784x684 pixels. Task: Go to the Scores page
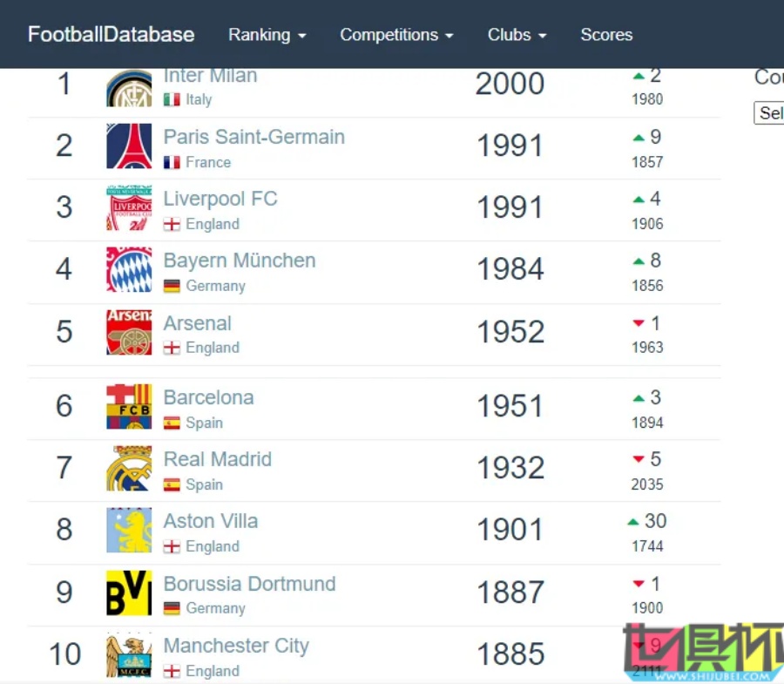click(x=606, y=35)
